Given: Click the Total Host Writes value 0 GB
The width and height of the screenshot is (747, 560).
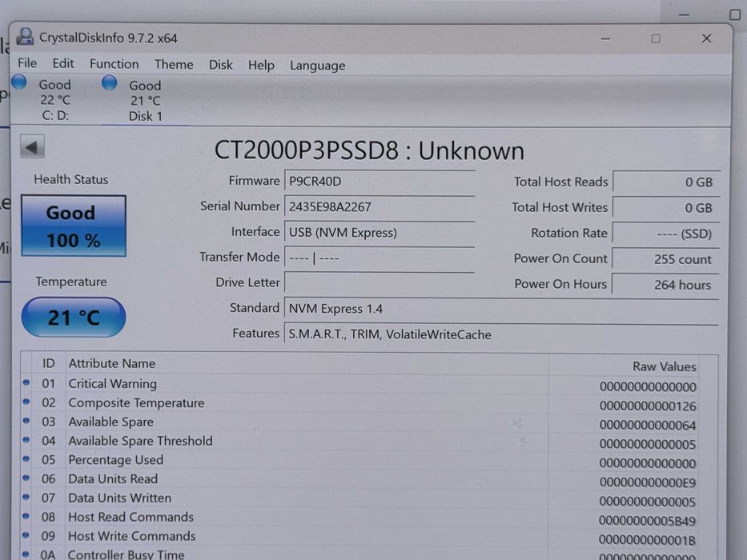Looking at the screenshot, I should pyautogui.click(x=666, y=208).
